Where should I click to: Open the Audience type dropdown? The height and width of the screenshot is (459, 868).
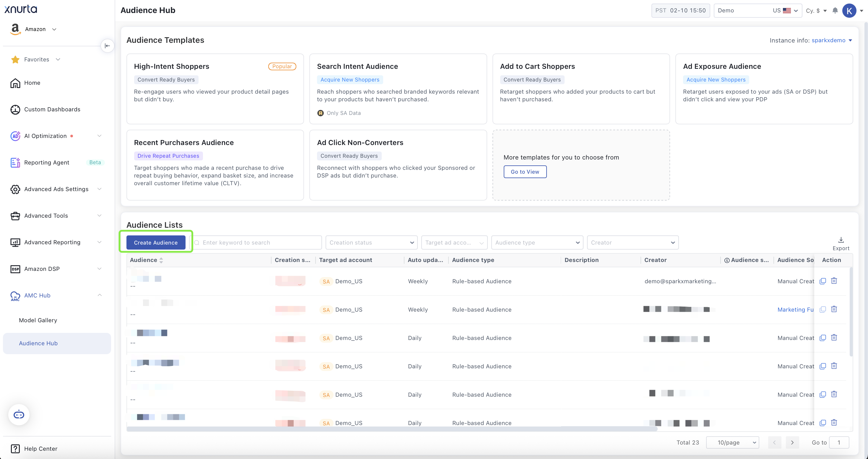coord(537,242)
